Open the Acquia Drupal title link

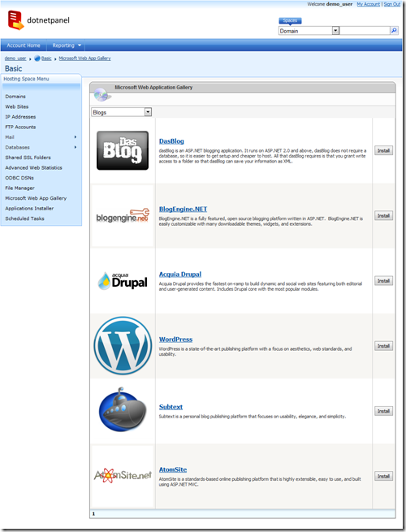pos(180,275)
